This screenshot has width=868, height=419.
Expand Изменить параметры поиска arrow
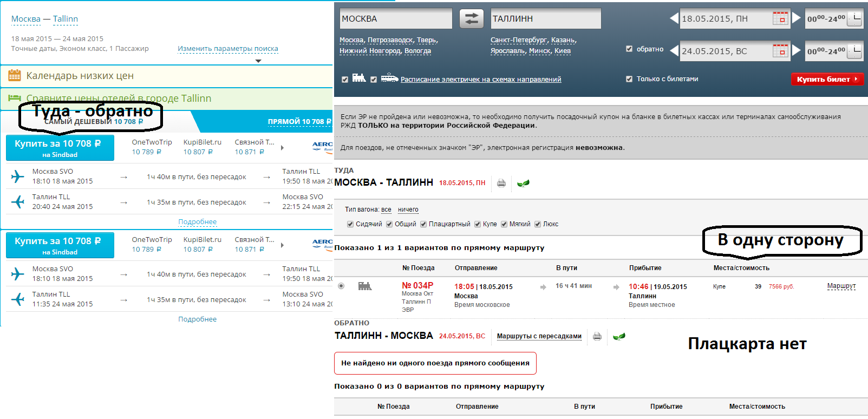click(x=258, y=61)
